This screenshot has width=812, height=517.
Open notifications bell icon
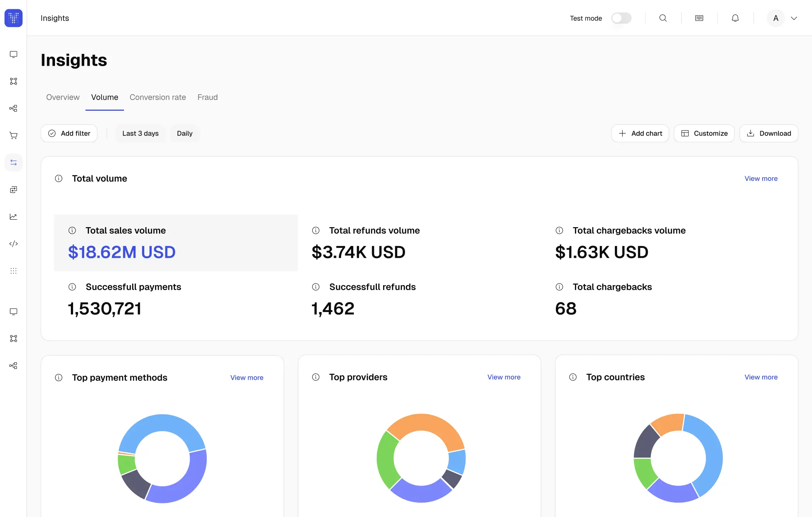click(735, 18)
